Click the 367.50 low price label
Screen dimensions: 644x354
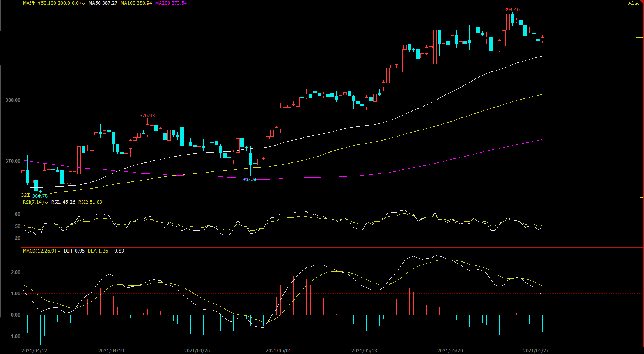250,180
